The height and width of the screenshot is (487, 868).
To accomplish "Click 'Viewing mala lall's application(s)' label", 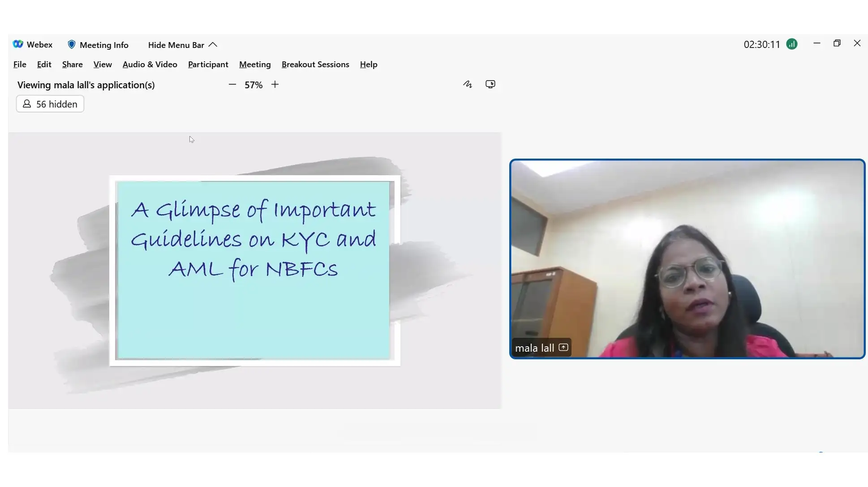I will point(86,85).
